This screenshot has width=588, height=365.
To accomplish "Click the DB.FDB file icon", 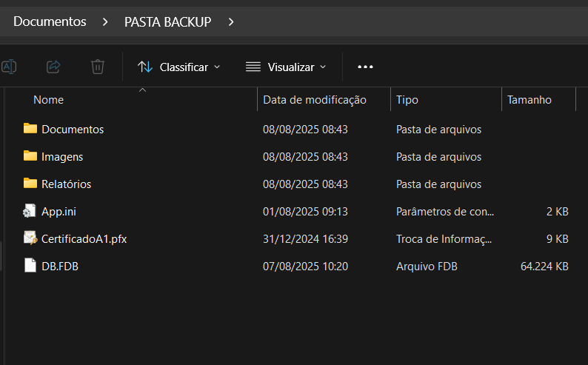I will pos(30,266).
